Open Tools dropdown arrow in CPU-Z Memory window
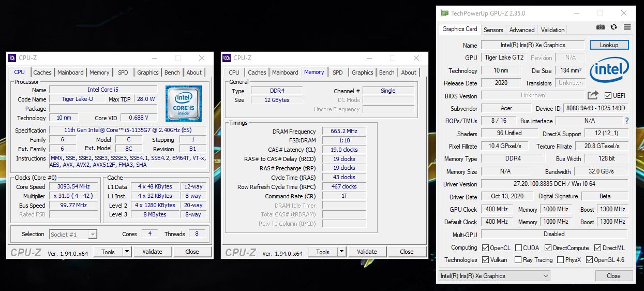Viewport: 644px width, 291px height. (341, 252)
